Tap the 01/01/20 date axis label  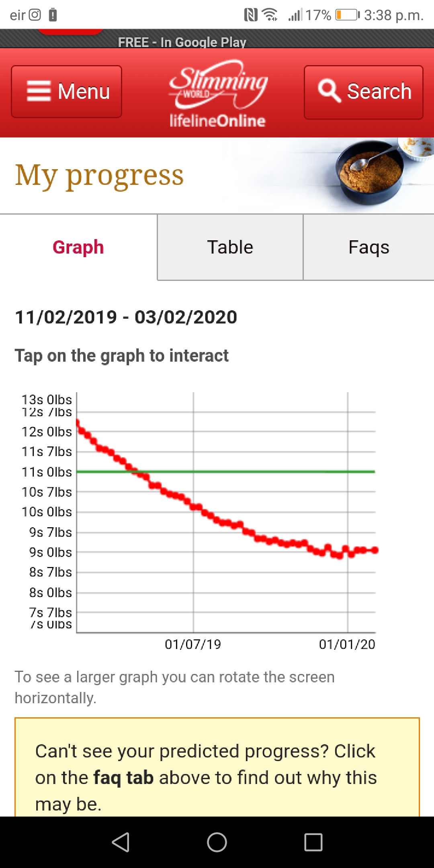pyautogui.click(x=347, y=644)
